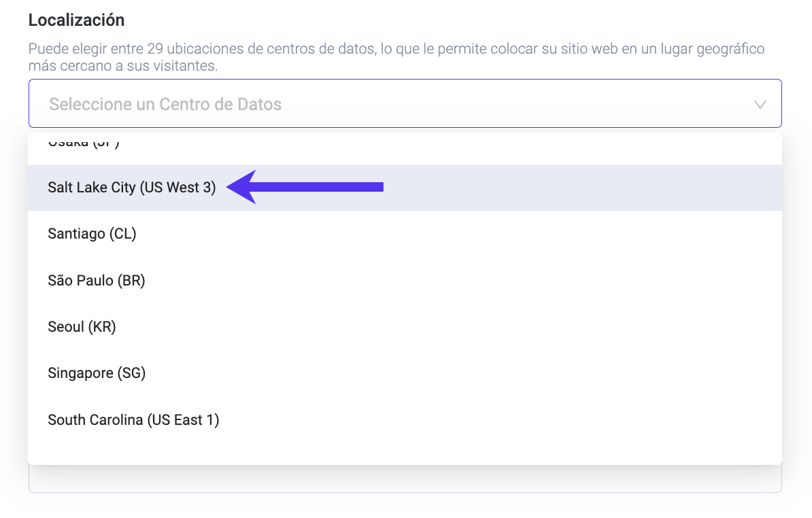Image resolution: width=812 pixels, height=518 pixels.
Task: Select South Carolina (US East 1)
Action: [x=133, y=420]
